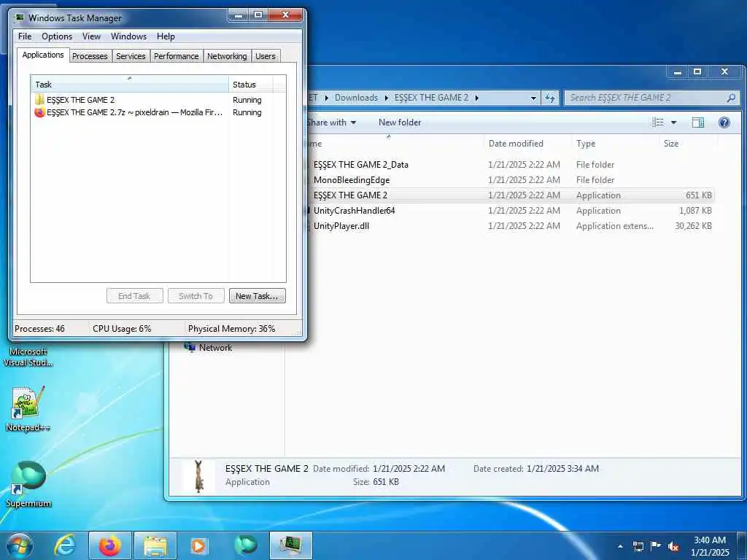Expand the view options dropdown arrow

(x=673, y=122)
